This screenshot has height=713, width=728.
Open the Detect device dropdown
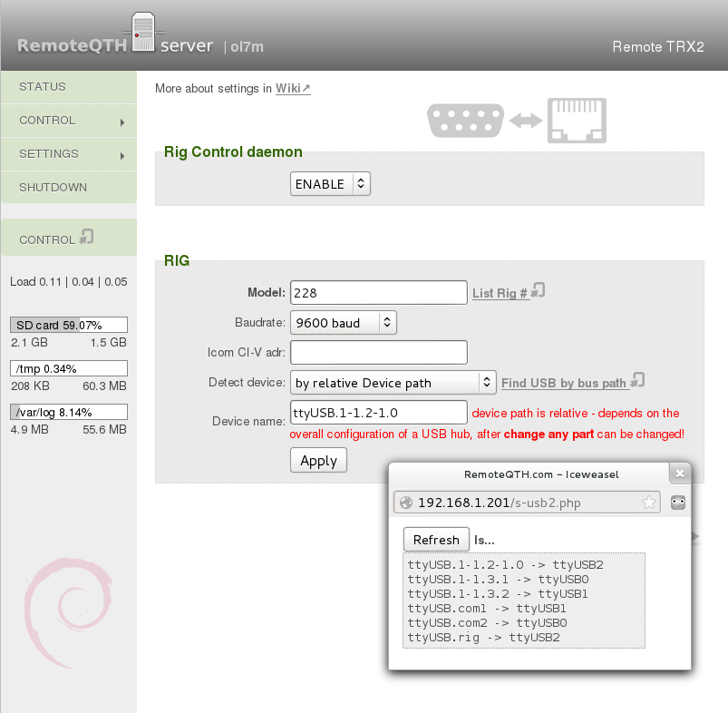393,382
